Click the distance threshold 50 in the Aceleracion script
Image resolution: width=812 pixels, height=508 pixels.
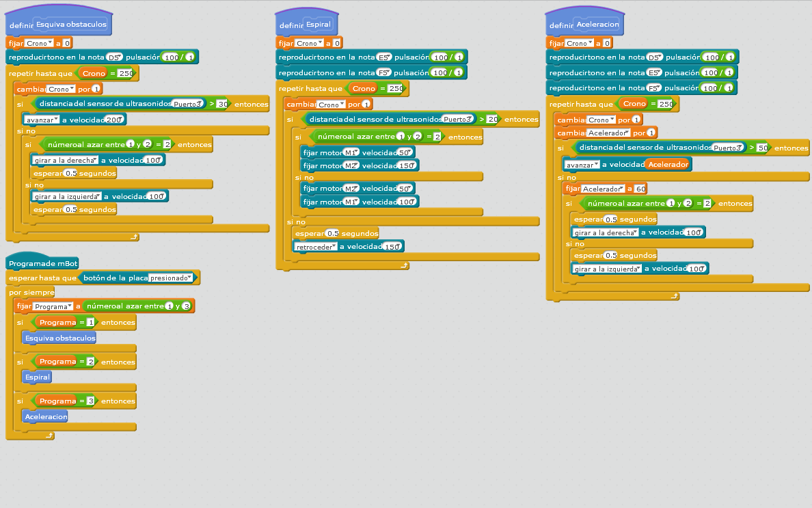click(763, 148)
